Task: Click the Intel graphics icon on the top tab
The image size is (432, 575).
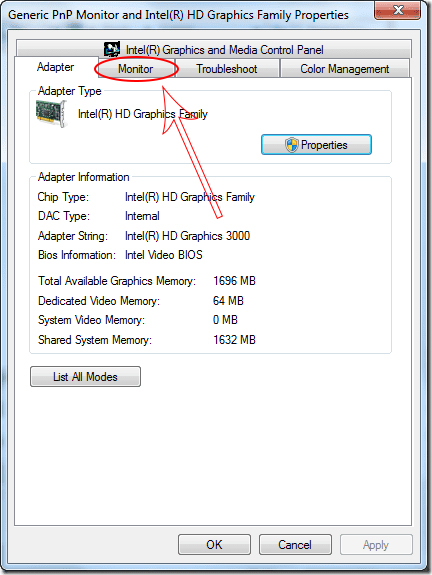Action: (112, 49)
